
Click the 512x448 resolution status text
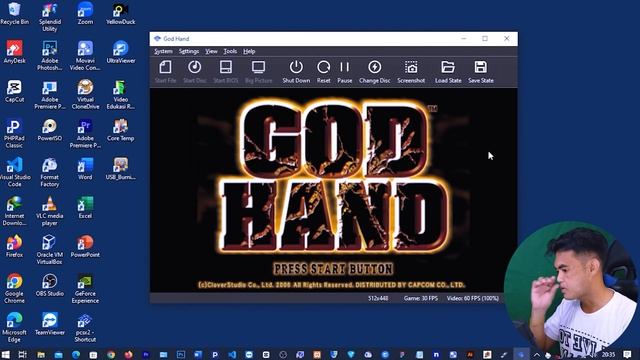(x=378, y=298)
